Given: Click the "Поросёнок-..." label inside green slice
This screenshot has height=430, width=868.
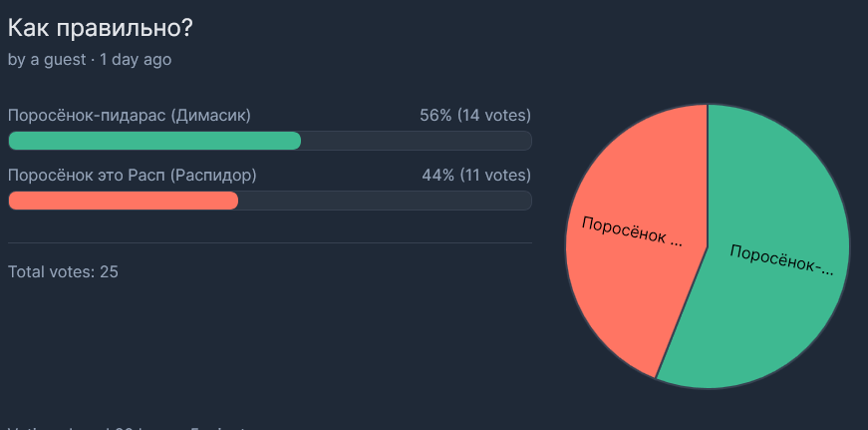Looking at the screenshot, I should 781,259.
